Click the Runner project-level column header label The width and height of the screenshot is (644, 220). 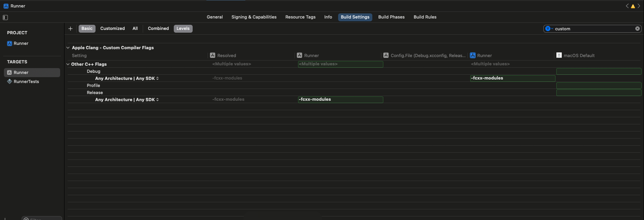484,55
